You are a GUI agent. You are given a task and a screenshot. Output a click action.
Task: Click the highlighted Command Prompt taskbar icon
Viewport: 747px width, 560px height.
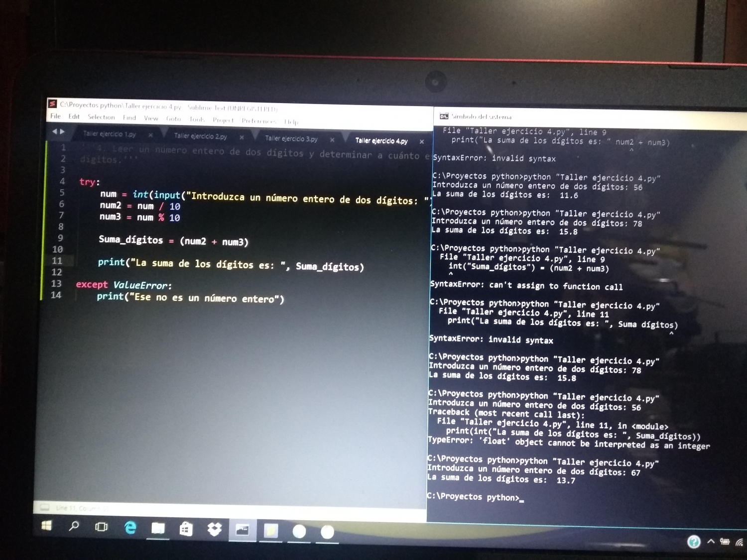coord(243,530)
